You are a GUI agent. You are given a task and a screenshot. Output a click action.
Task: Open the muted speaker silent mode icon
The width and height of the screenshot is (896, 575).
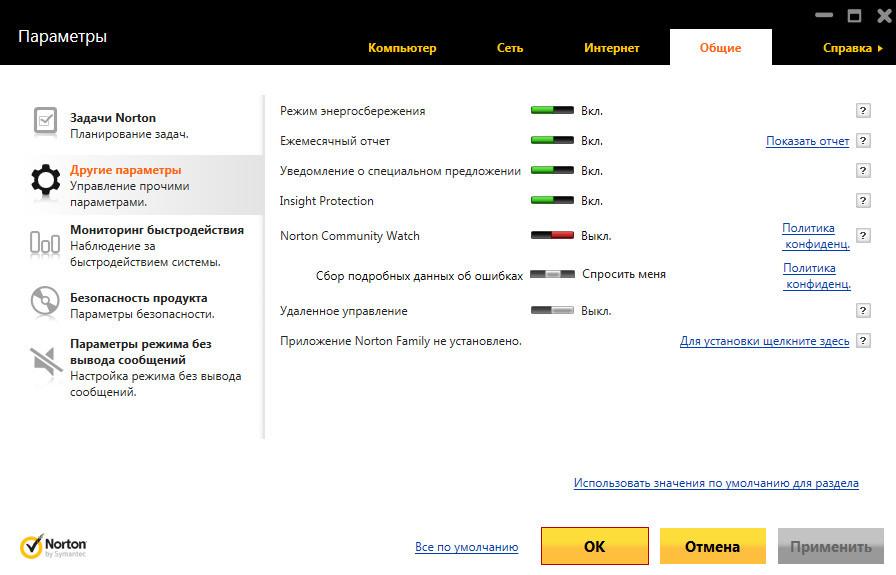pos(46,360)
